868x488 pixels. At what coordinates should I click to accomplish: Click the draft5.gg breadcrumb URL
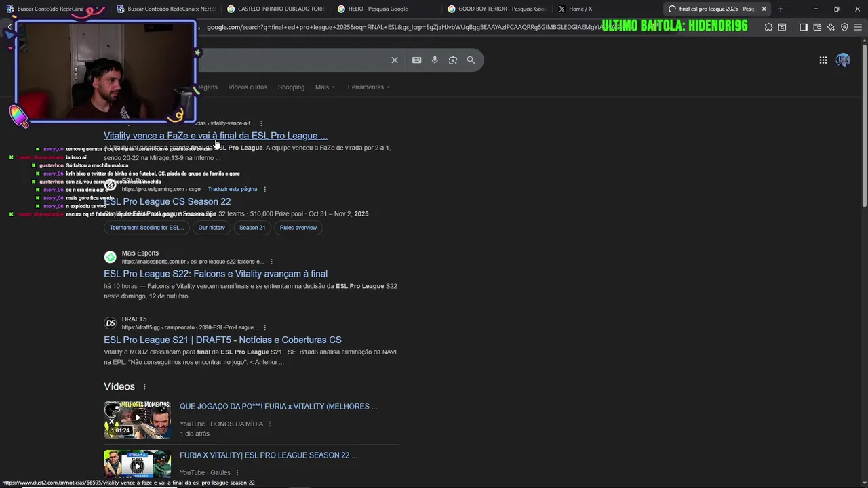point(189,327)
